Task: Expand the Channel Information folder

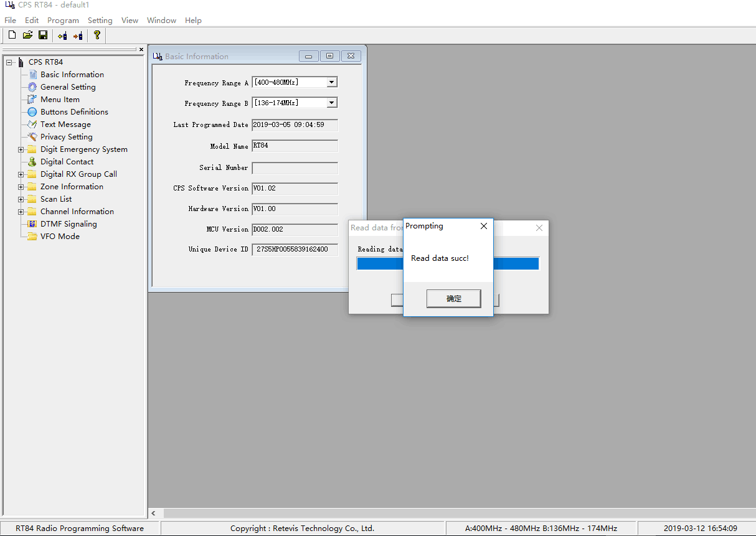Action: [21, 212]
